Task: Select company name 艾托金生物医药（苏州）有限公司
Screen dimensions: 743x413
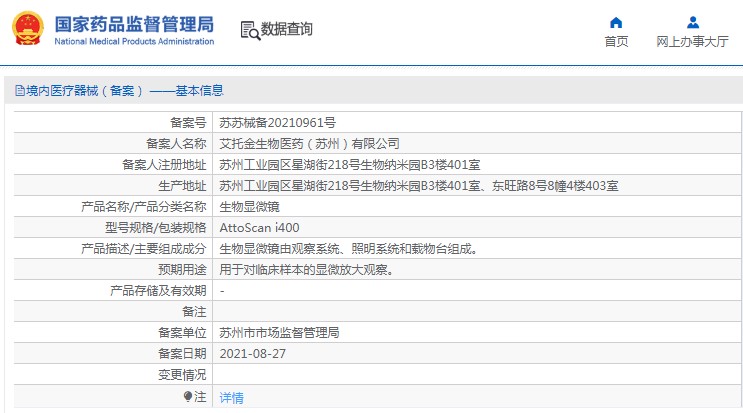Action: pyautogui.click(x=309, y=144)
